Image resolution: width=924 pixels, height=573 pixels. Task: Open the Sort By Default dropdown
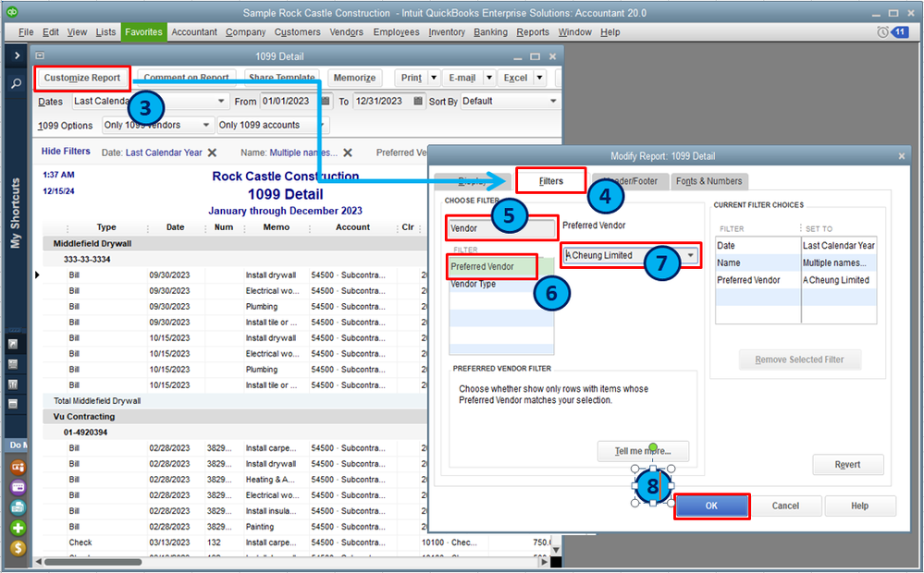click(x=553, y=102)
